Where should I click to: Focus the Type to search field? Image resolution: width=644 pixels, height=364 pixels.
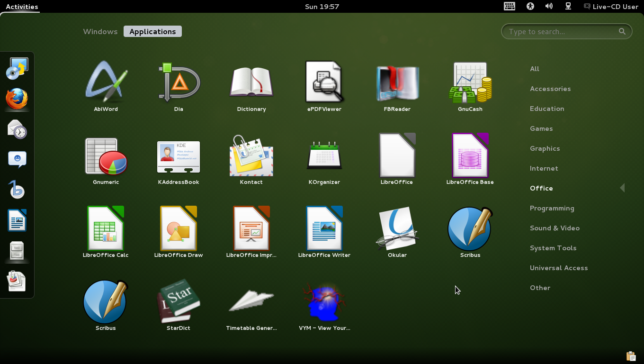coord(567,32)
